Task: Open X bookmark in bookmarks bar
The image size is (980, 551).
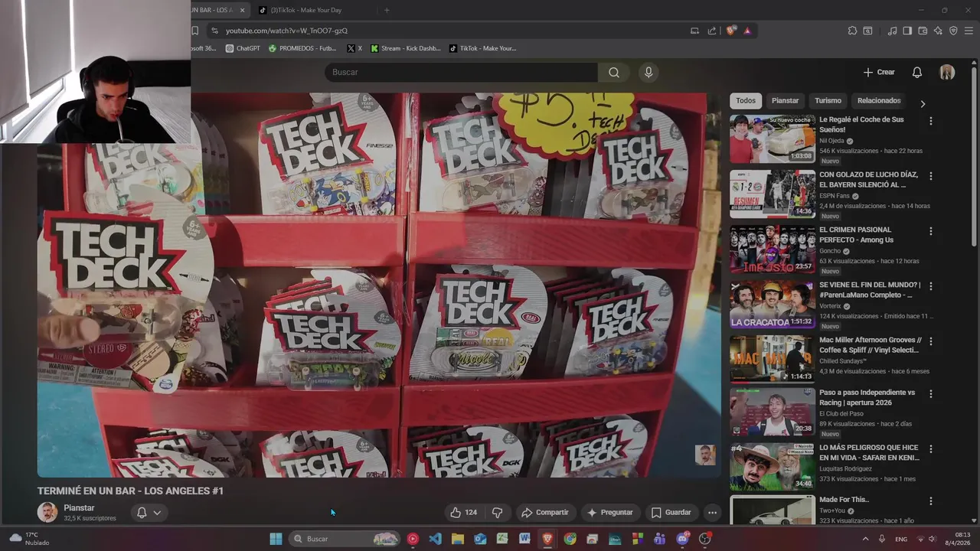Action: [x=354, y=48]
